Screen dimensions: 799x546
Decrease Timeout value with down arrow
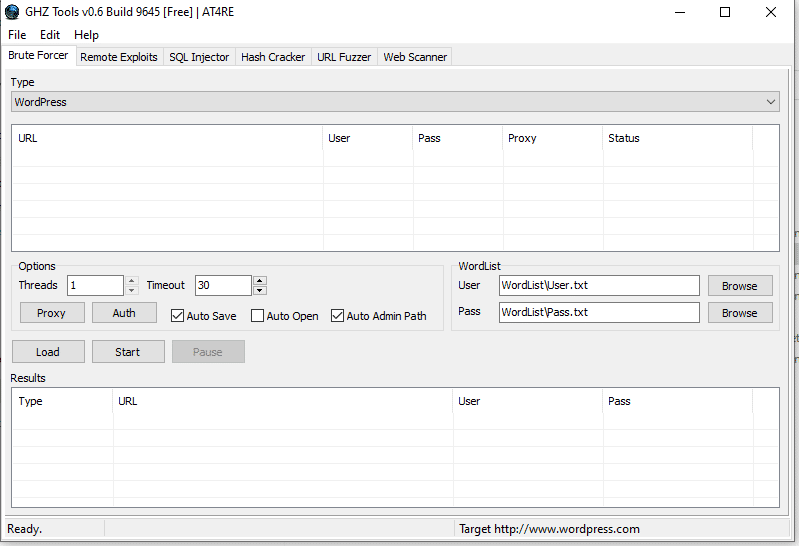[x=260, y=290]
